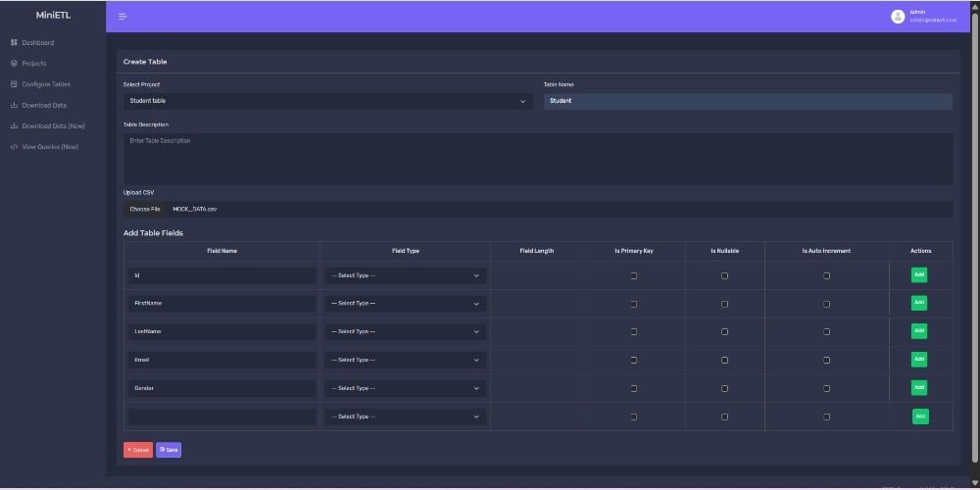Click Choose File to upload CSV

pyautogui.click(x=145, y=210)
